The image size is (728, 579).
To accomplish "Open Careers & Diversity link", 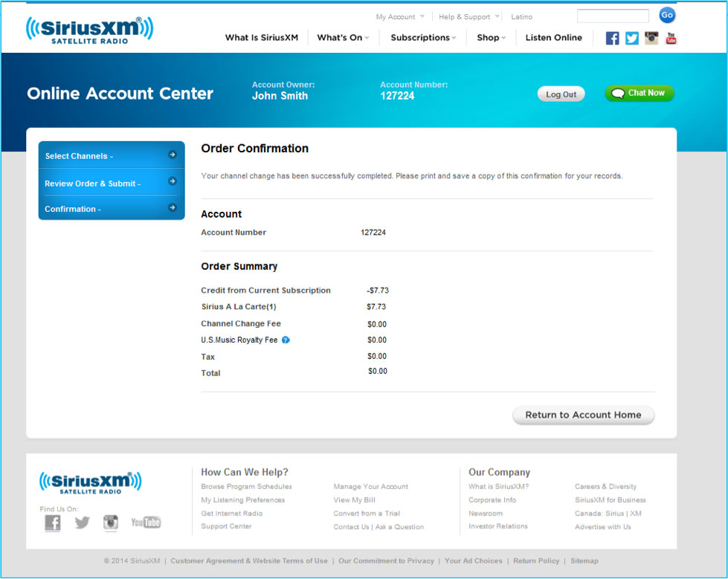I will pos(605,487).
